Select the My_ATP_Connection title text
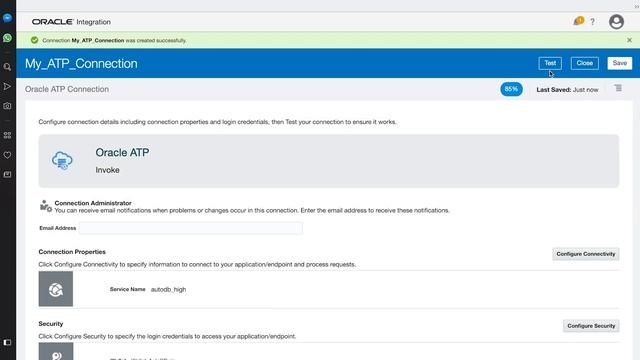 [81, 64]
